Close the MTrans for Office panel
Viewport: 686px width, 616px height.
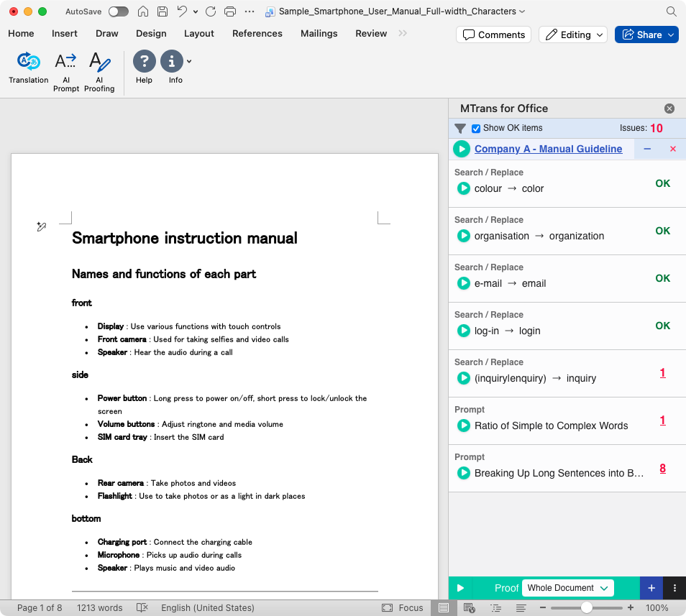click(669, 109)
